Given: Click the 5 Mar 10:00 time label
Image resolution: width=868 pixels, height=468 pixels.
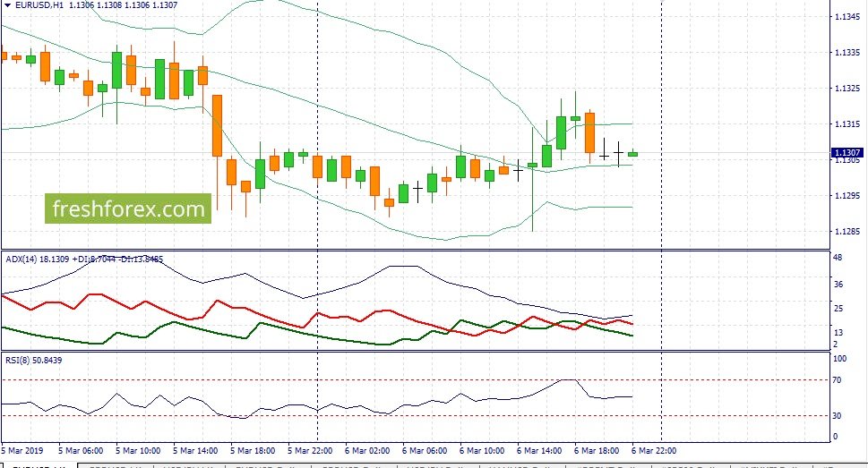Looking at the screenshot, I should [138, 451].
